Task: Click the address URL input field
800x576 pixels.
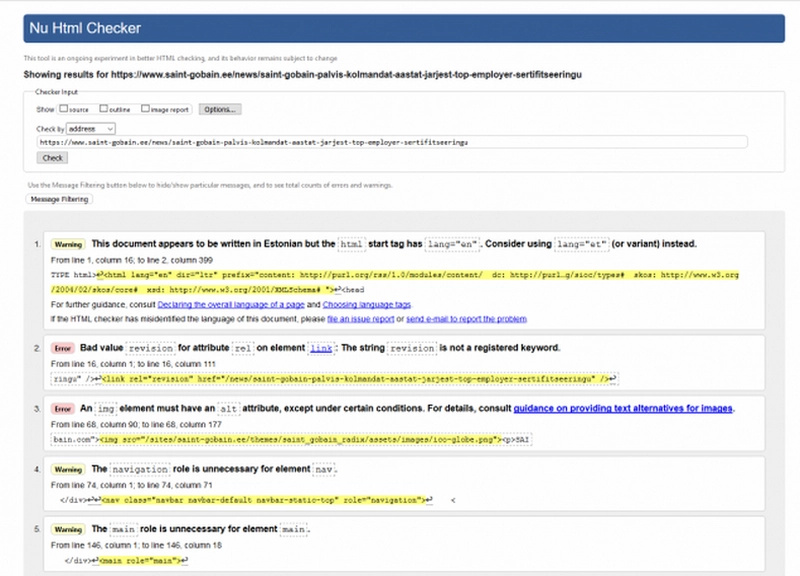Action: (392, 142)
